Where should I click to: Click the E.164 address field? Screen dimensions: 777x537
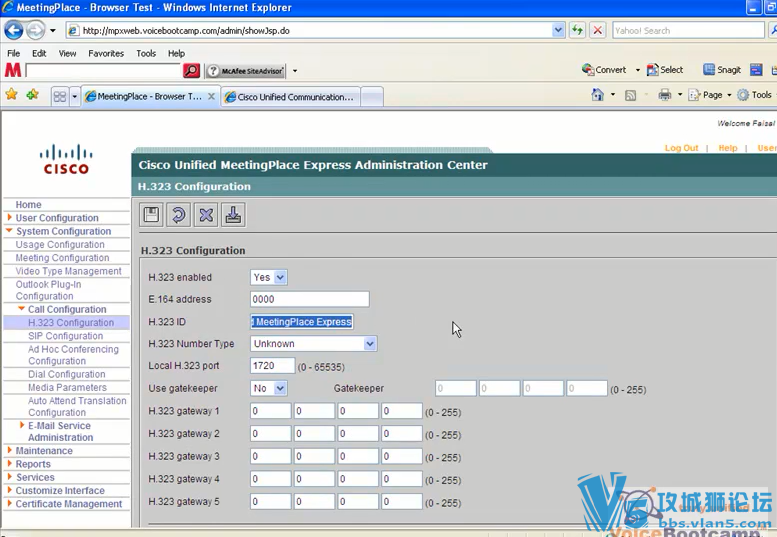point(309,299)
